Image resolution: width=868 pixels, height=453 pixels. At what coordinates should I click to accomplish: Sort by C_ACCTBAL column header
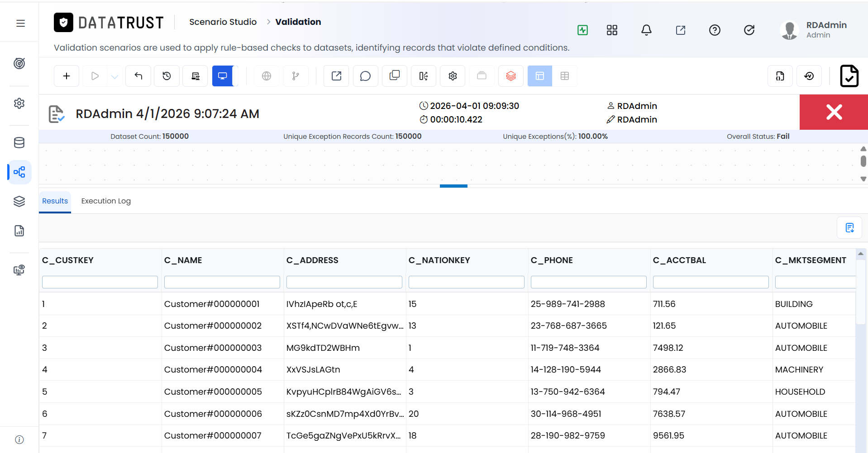[679, 260]
